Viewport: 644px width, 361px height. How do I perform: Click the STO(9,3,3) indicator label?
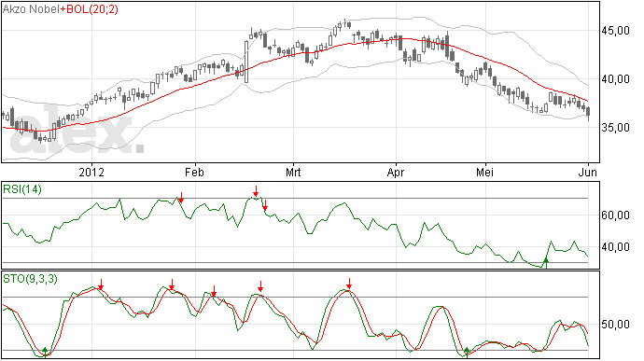[x=30, y=279]
